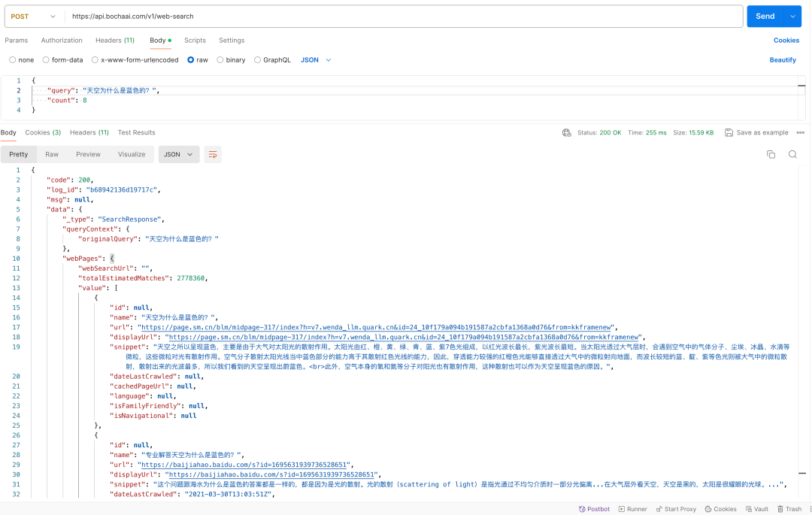This screenshot has width=812, height=515.
Task: Switch to the Authorization tab
Action: pos(62,41)
